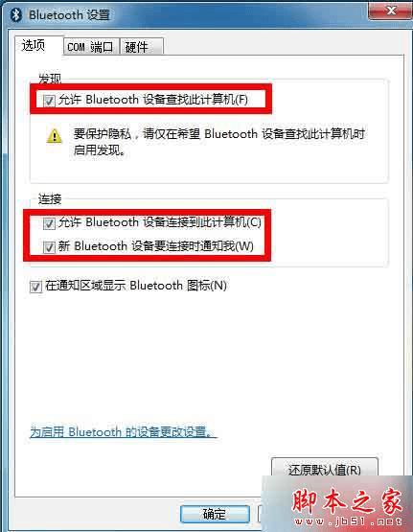This screenshot has height=532, width=413.
Task: Click the 要保护隐私 warning message text
Action: (219, 142)
